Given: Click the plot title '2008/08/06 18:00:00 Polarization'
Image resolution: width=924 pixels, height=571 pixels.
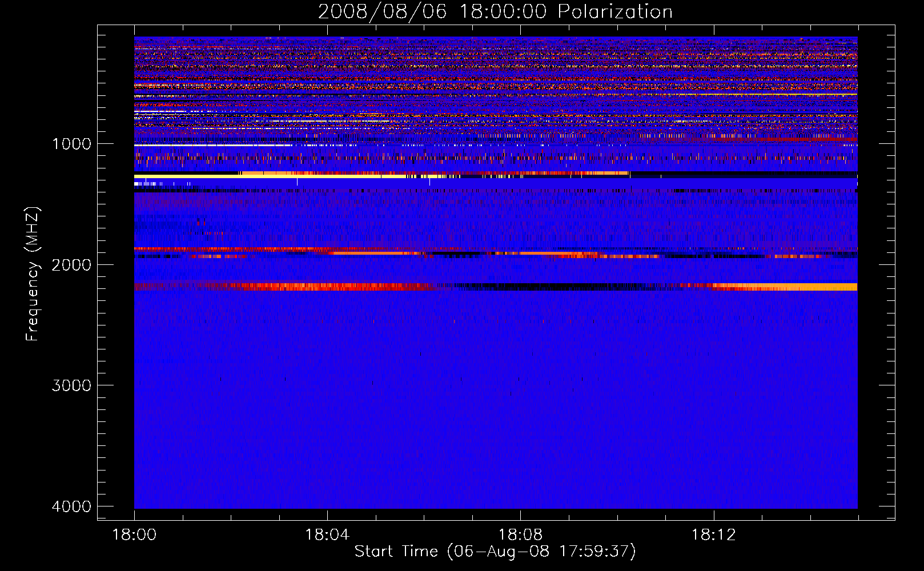Looking at the screenshot, I should pos(495,11).
